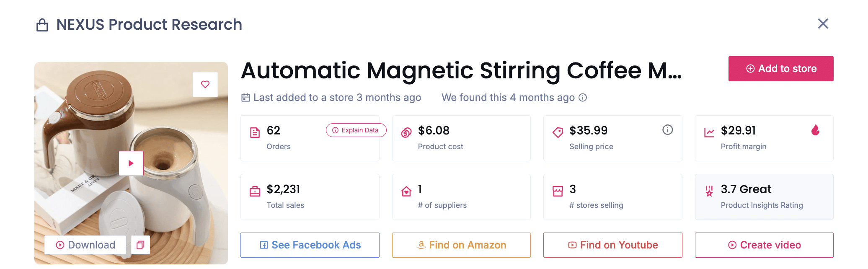The image size is (868, 269).
Task: Click the calendar icon before last added date
Action: [246, 97]
